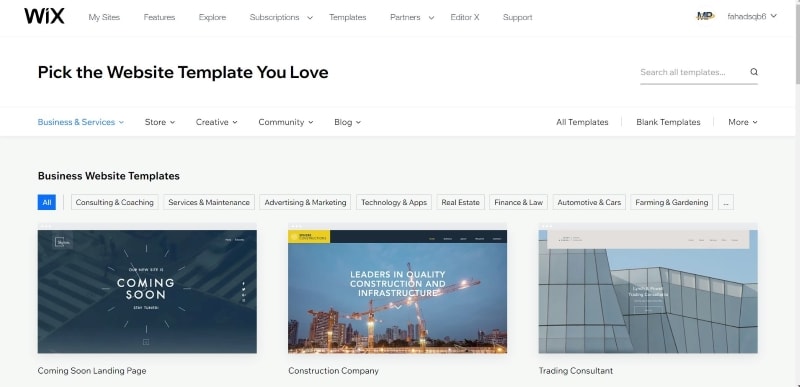This screenshot has height=387, width=800.
Task: Open the Creative category dropdown
Action: pos(216,122)
